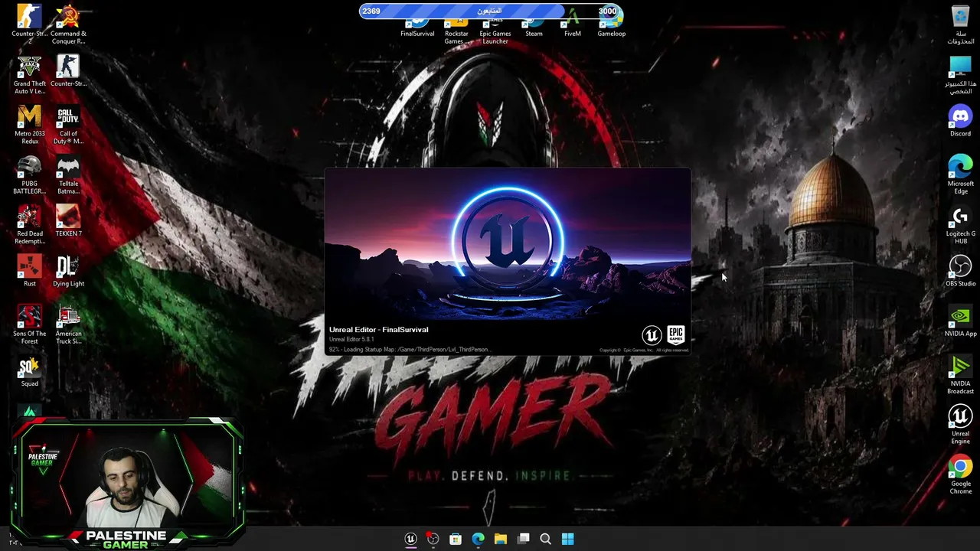Click the NVIDIA Broadcast desktop icon

(x=960, y=374)
